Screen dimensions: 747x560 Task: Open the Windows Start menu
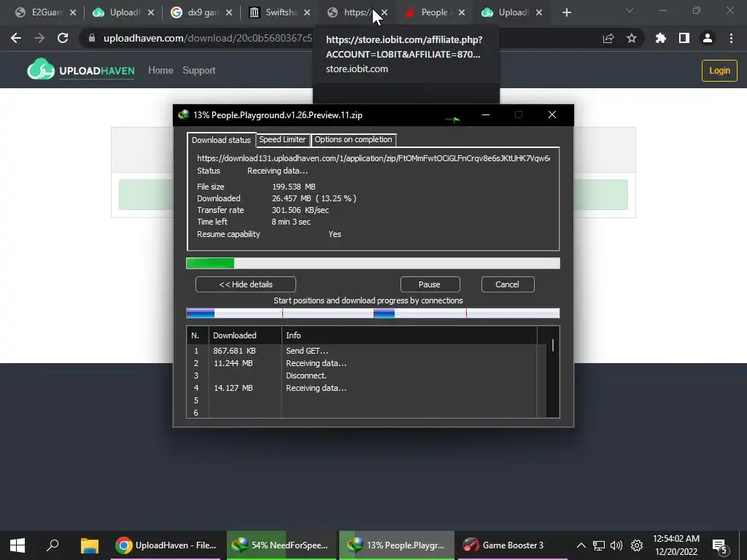(x=18, y=545)
